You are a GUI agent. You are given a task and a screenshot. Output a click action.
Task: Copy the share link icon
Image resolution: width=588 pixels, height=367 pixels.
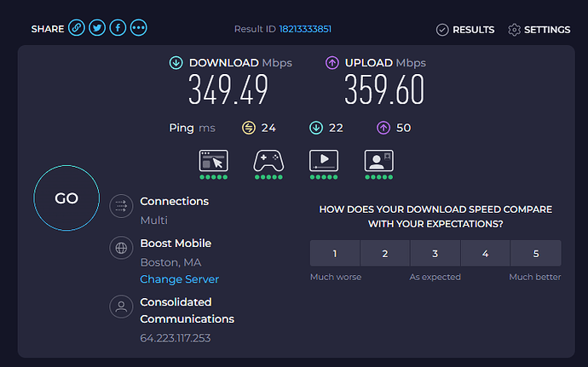click(77, 28)
